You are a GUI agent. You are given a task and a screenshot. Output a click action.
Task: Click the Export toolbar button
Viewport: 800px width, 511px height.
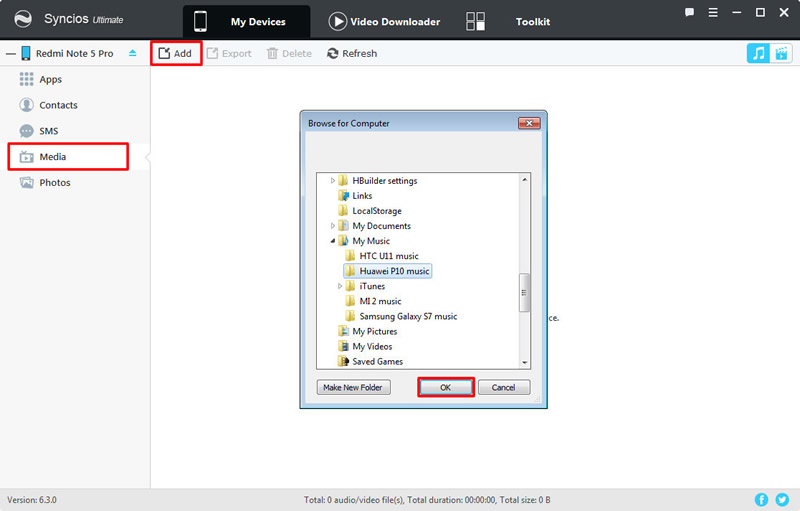click(x=229, y=54)
